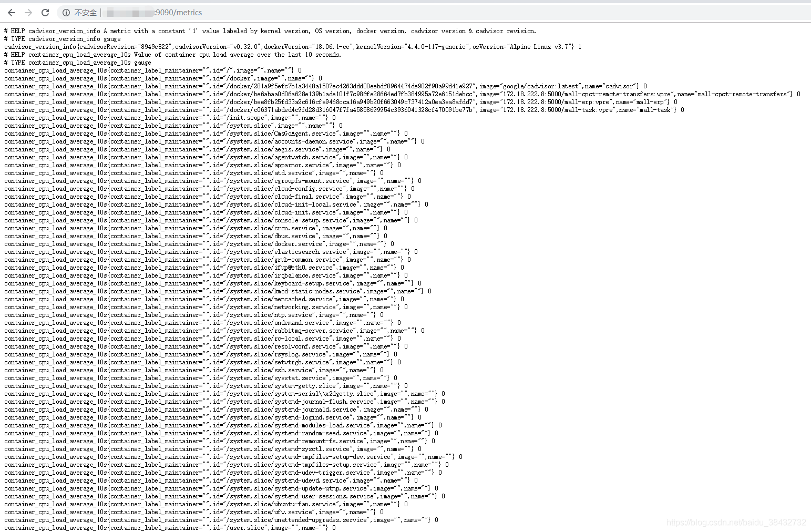
Task: Click the console-setup.service metric row
Action: click(211, 220)
